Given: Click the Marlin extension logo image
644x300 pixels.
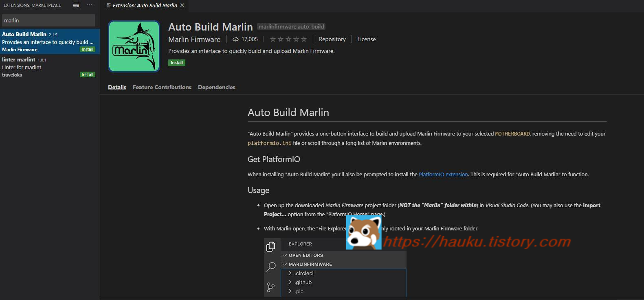Looking at the screenshot, I should (x=134, y=46).
